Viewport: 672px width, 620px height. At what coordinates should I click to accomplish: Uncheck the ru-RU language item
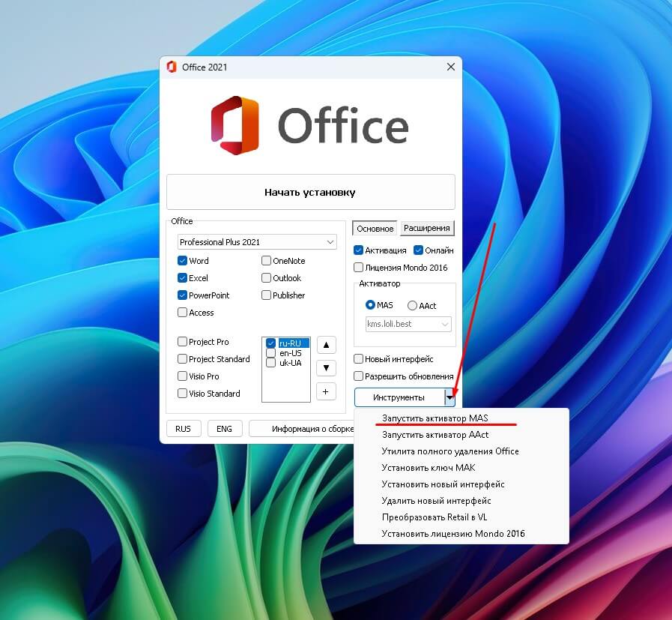270,343
